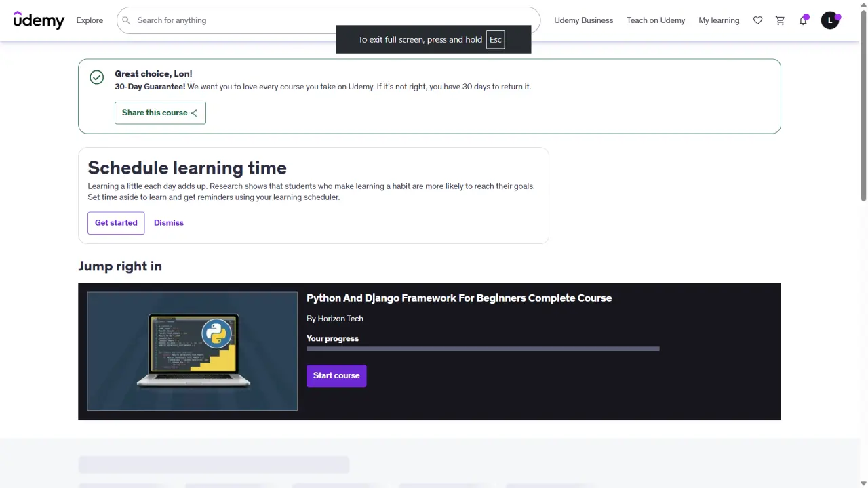Click the Your progress bar
Viewport: 868px width, 488px height.
point(483,349)
